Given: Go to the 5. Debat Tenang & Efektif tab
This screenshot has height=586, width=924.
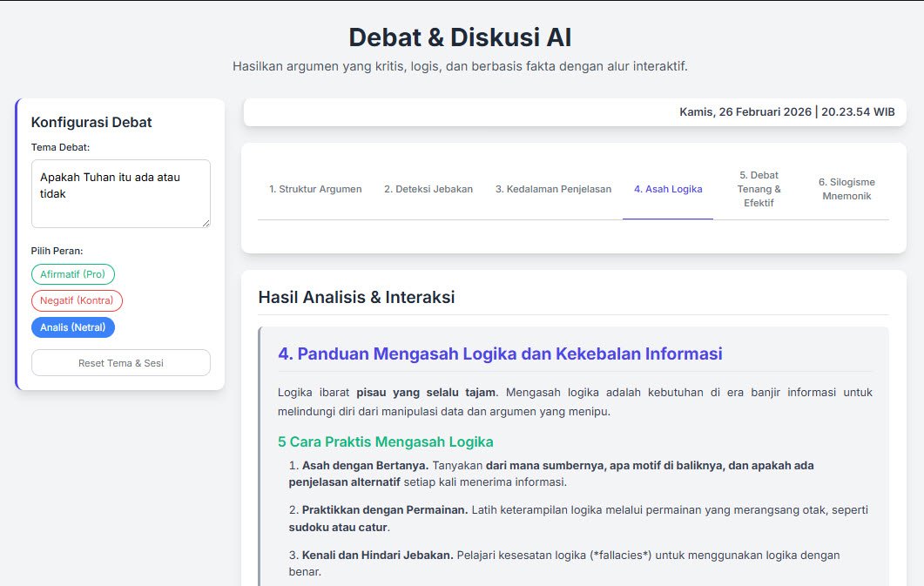Looking at the screenshot, I should point(759,189).
